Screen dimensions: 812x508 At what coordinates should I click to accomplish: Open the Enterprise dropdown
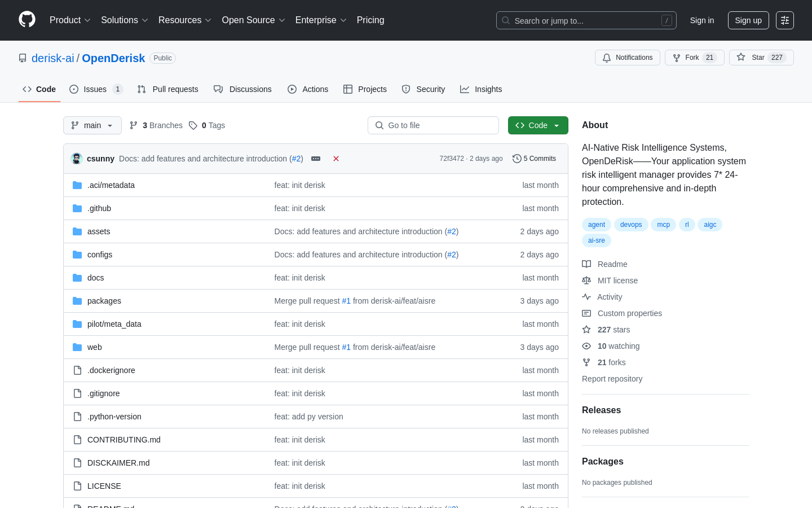[321, 20]
